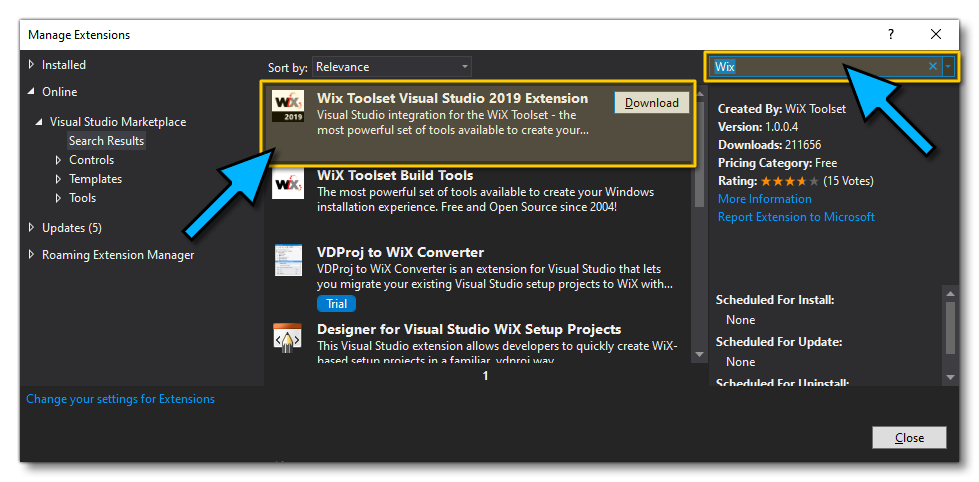Click Report Extension to Microsoft link
Viewport: 979px width, 482px height.
(x=796, y=217)
